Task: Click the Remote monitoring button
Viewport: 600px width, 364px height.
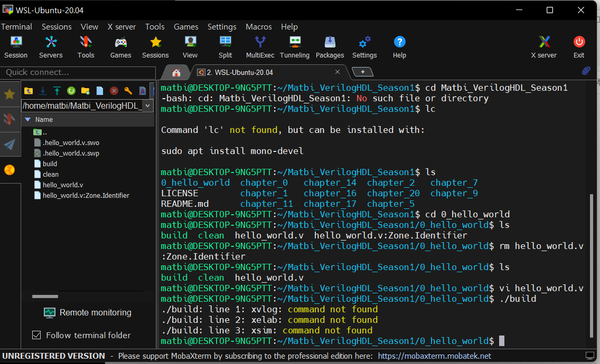Action: [x=88, y=312]
